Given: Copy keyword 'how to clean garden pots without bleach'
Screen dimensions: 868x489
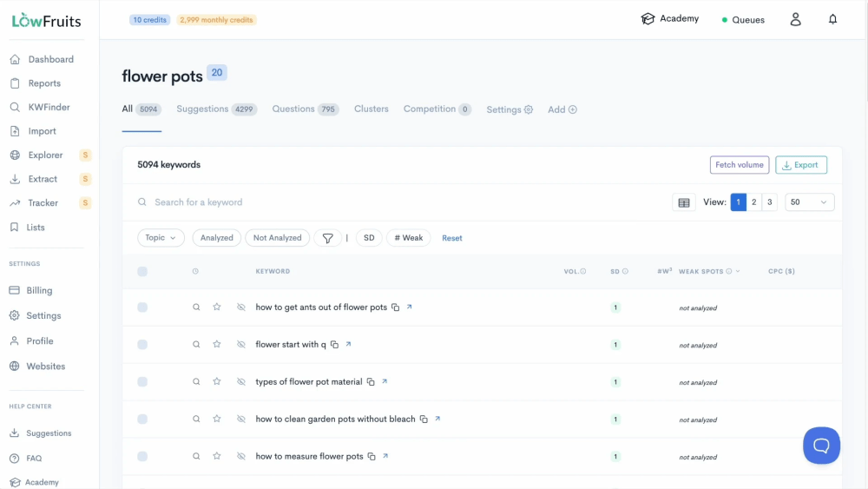Looking at the screenshot, I should point(424,420).
